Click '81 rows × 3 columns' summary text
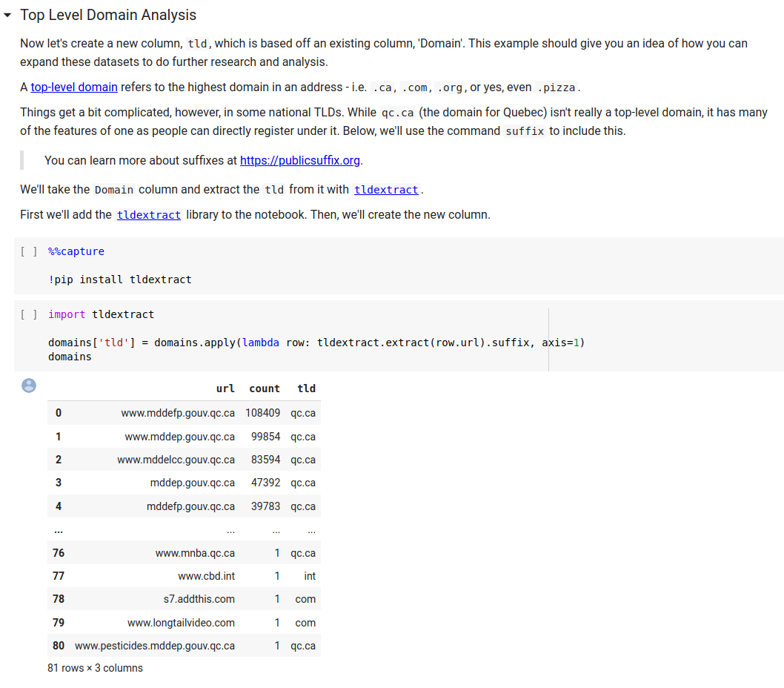This screenshot has width=784, height=688. click(95, 668)
